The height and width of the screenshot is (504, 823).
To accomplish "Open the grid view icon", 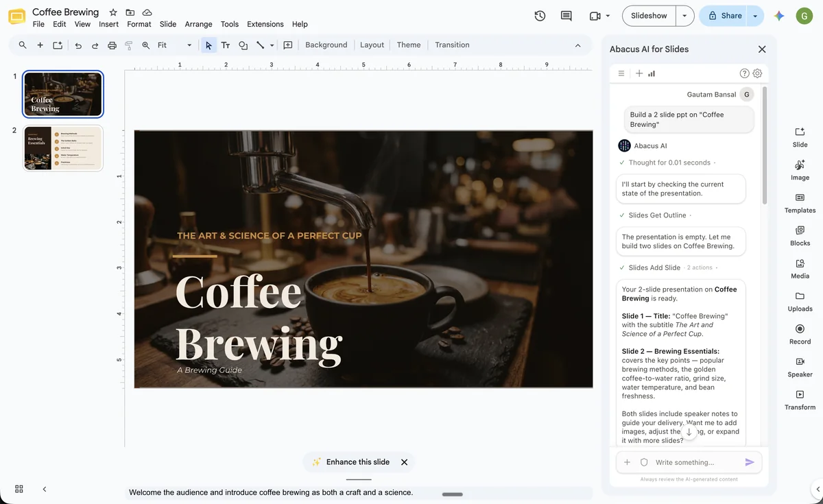I will (19, 489).
